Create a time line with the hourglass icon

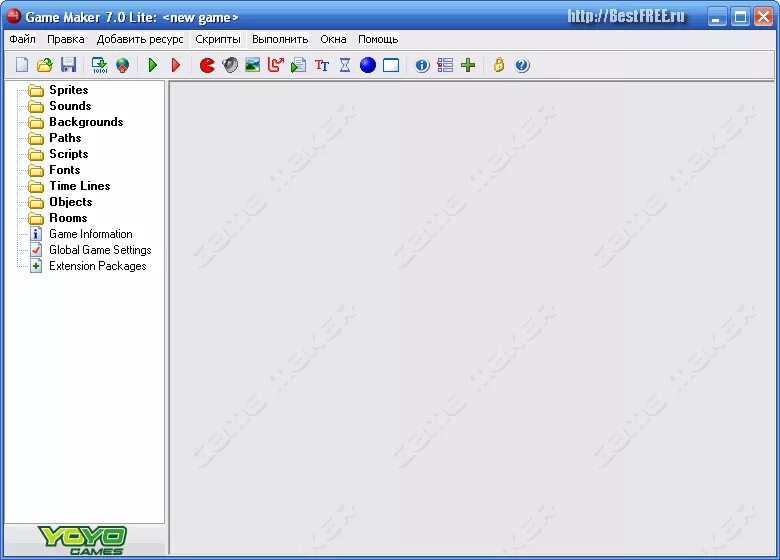[x=345, y=65]
